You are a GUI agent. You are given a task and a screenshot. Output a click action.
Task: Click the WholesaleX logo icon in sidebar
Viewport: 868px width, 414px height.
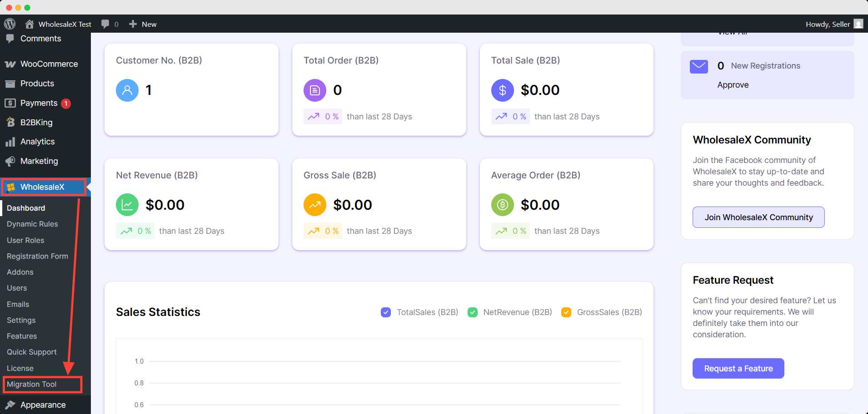(x=10, y=187)
